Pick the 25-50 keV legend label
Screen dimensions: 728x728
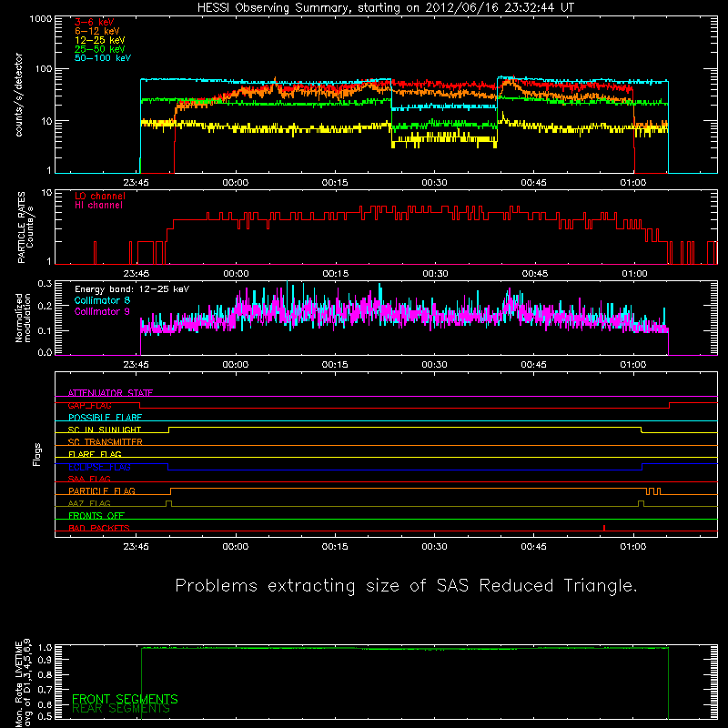point(100,49)
